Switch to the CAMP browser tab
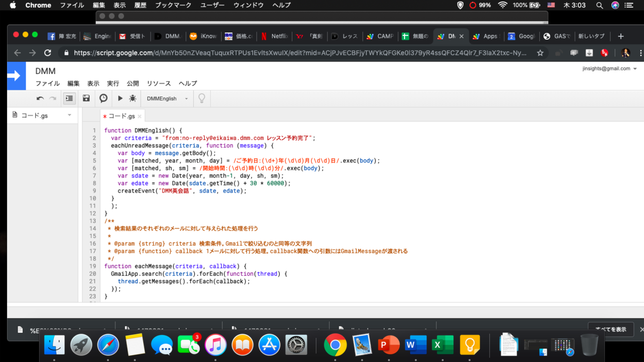Screen dimensions: 644x362 pyautogui.click(x=379, y=36)
